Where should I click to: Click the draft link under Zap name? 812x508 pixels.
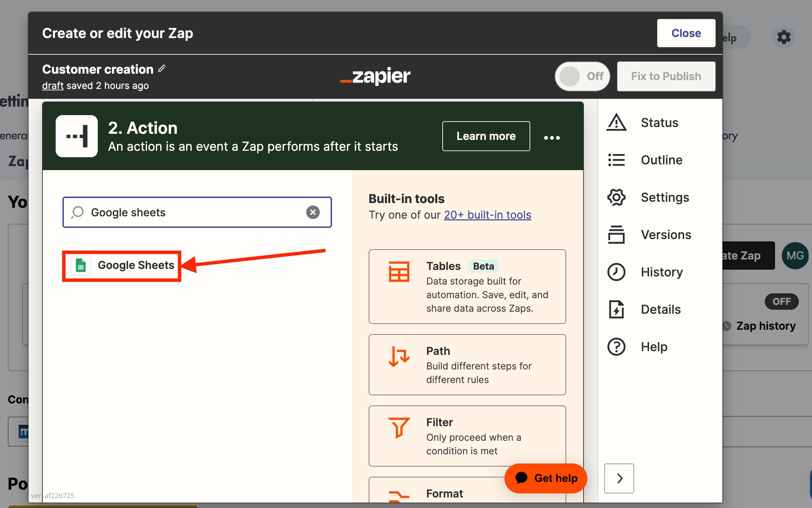pyautogui.click(x=53, y=86)
